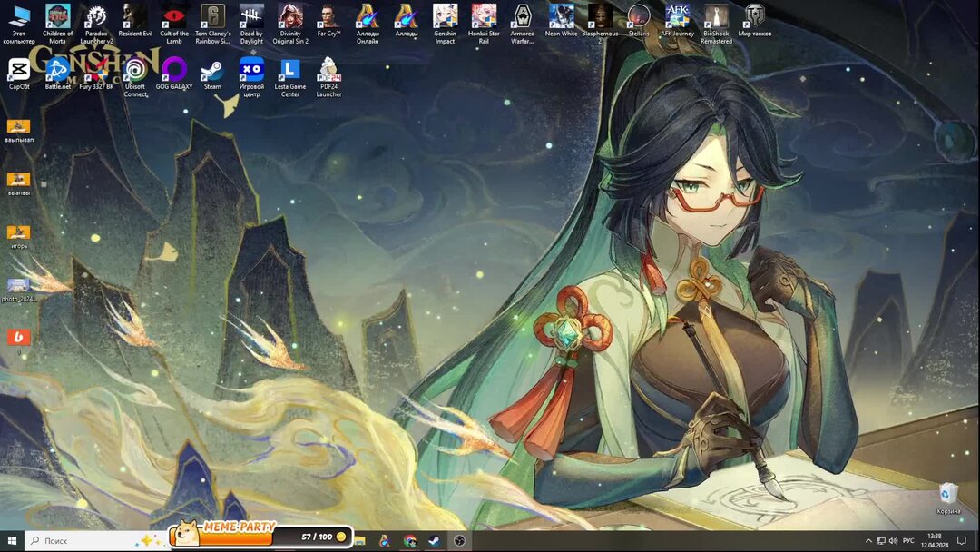Select the игорь folder on desktop
Viewport: 980px width, 552px height.
(19, 236)
